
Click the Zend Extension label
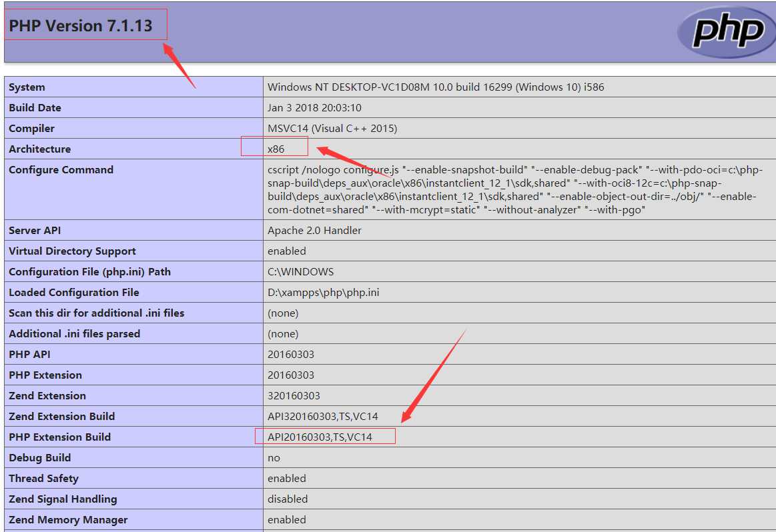click(x=47, y=397)
